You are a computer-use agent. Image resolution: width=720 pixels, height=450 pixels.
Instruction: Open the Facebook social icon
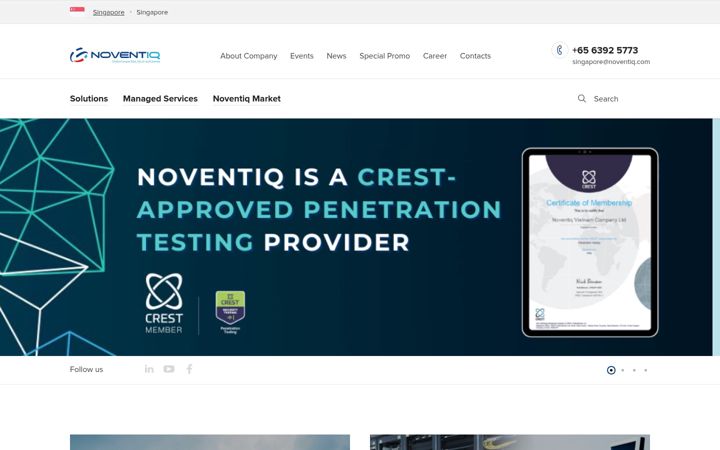click(x=189, y=369)
